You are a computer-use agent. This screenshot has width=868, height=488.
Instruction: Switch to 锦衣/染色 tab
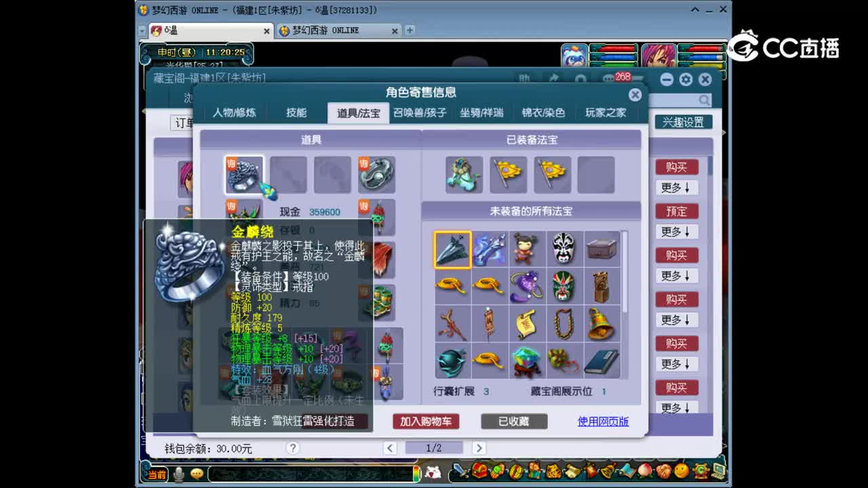[543, 113]
